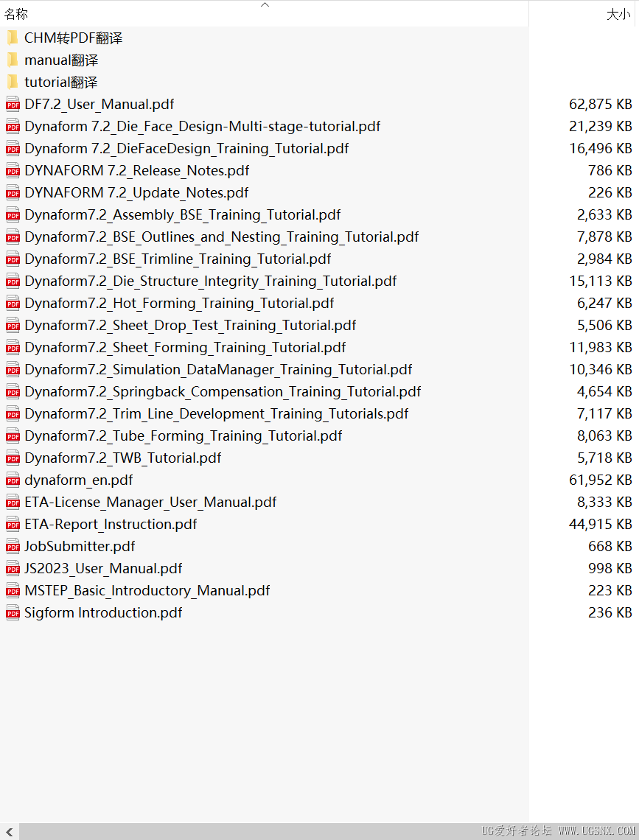
Task: Click PDF icon of Springback_Compensation tutorial
Action: [x=13, y=391]
